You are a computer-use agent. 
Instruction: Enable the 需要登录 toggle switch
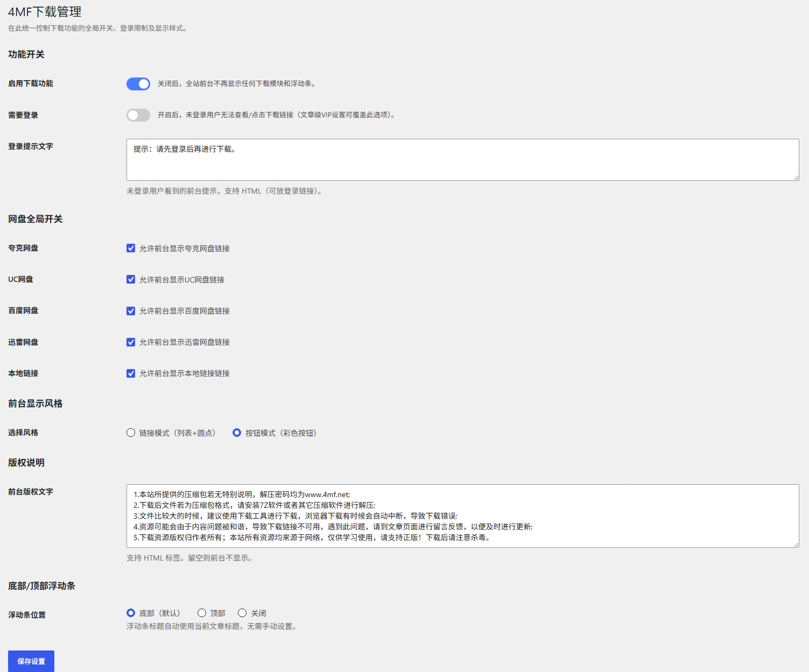tap(138, 115)
